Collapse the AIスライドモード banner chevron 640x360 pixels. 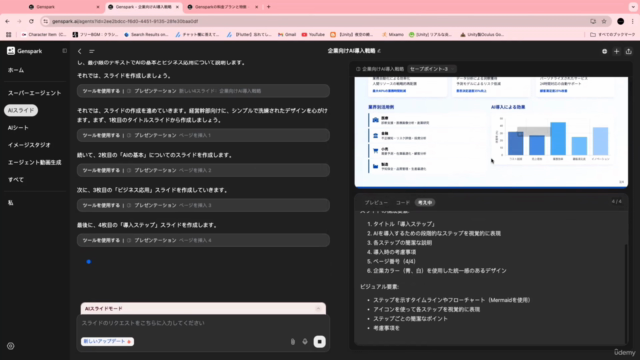click(318, 309)
